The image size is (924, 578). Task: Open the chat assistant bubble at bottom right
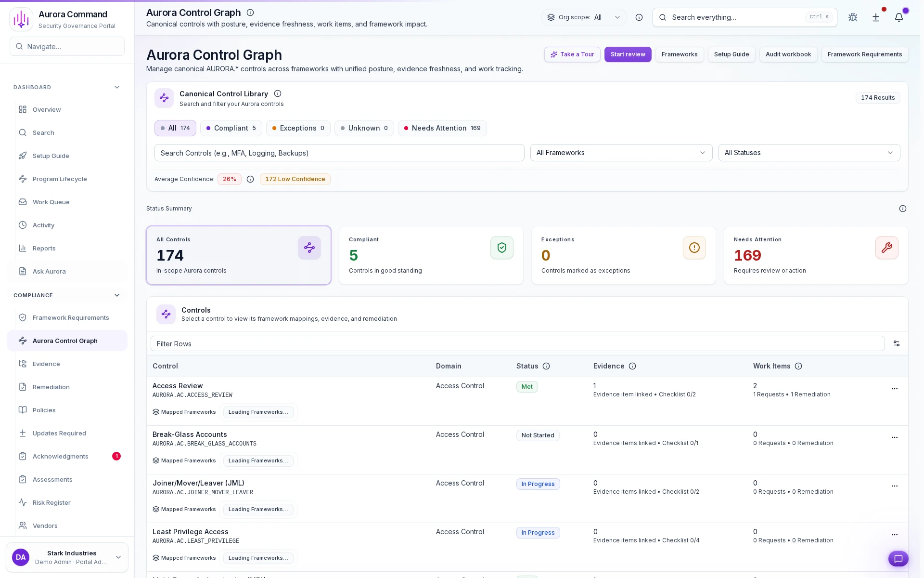pos(898,559)
